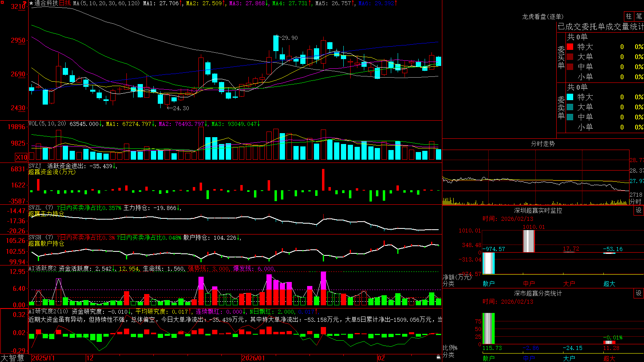The height and width of the screenshot is (362, 644).
Task: Click the 115.73 散户 bar in 深市超赢分类统计
Action: tap(489, 329)
